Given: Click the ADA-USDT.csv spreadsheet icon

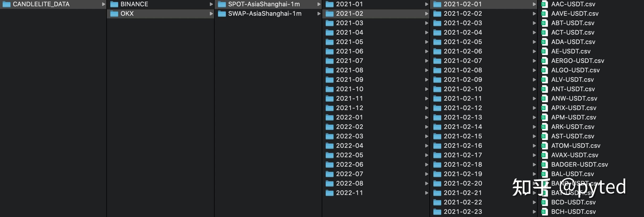Looking at the screenshot, I should (544, 42).
